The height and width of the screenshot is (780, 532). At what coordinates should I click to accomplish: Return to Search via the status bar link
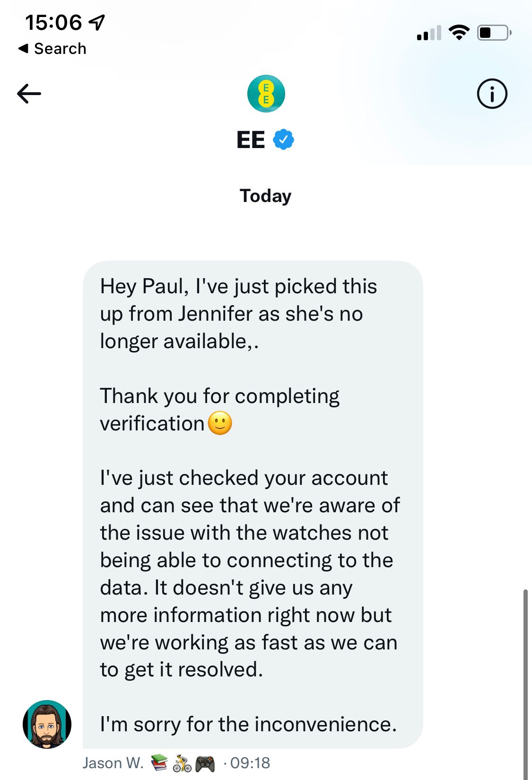pos(52,48)
